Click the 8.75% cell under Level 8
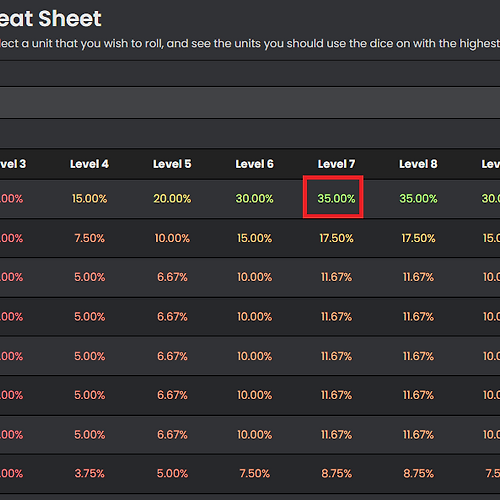 click(418, 474)
